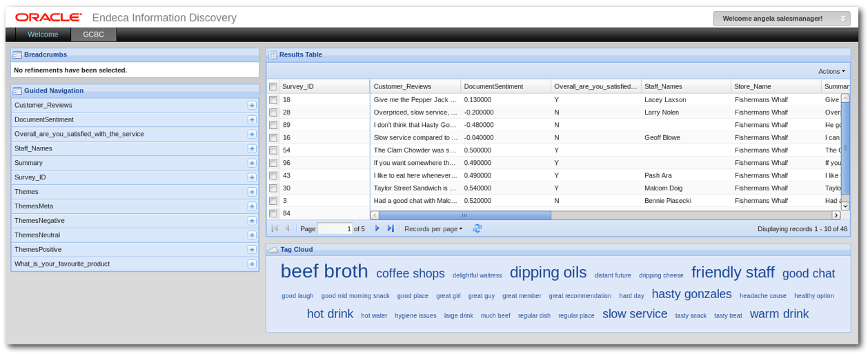This screenshot has height=354, width=868.
Task: Click the beef broth tag
Action: [x=324, y=271]
